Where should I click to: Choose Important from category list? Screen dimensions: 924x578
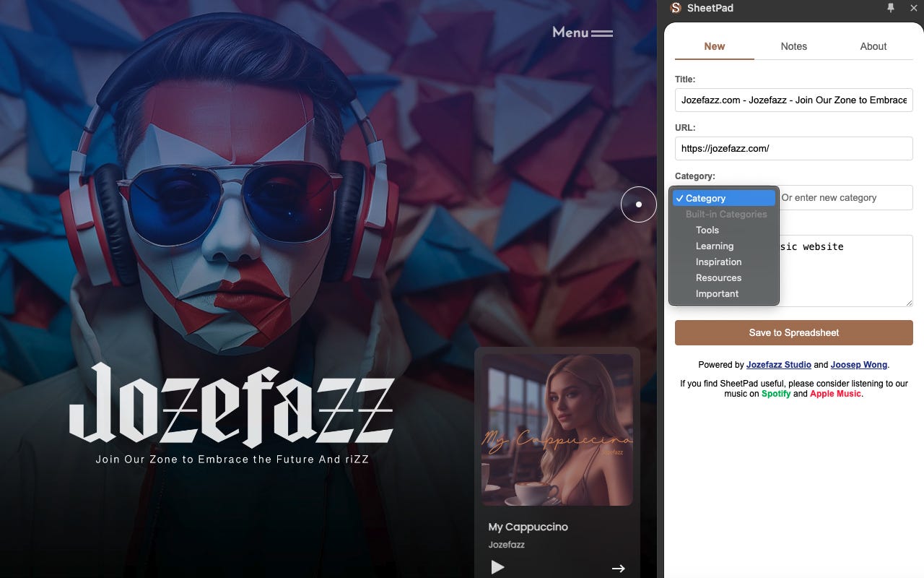[x=724, y=293]
